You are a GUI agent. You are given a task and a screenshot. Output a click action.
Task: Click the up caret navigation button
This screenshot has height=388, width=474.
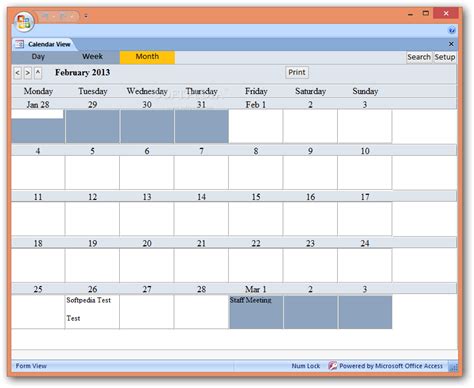tap(38, 72)
